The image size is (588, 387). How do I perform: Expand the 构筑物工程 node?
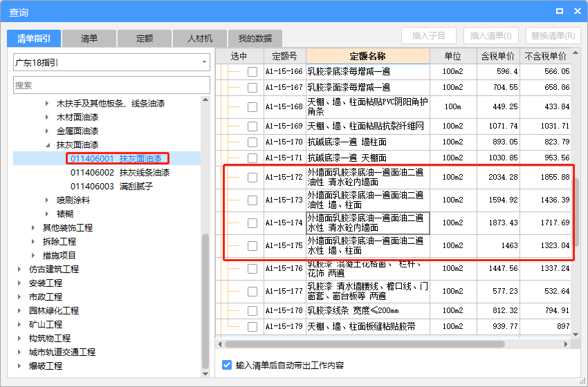(19, 339)
